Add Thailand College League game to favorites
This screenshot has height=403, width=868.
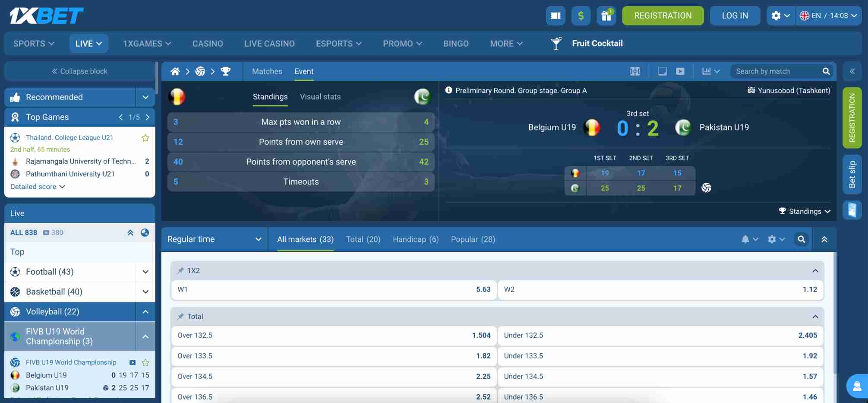tap(145, 138)
